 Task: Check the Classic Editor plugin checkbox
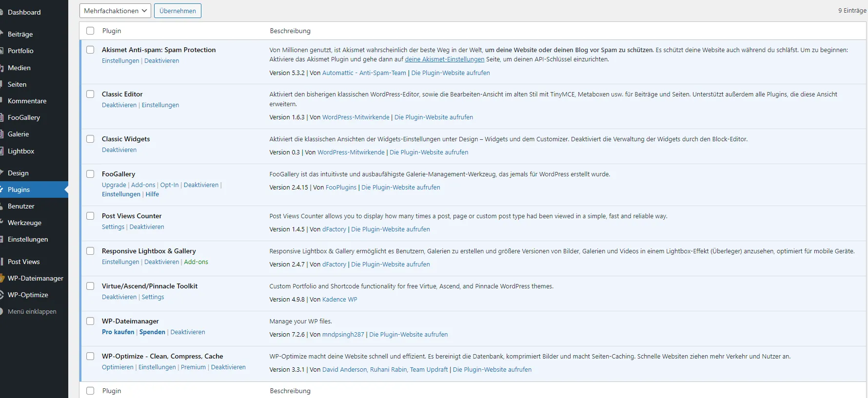pyautogui.click(x=90, y=94)
